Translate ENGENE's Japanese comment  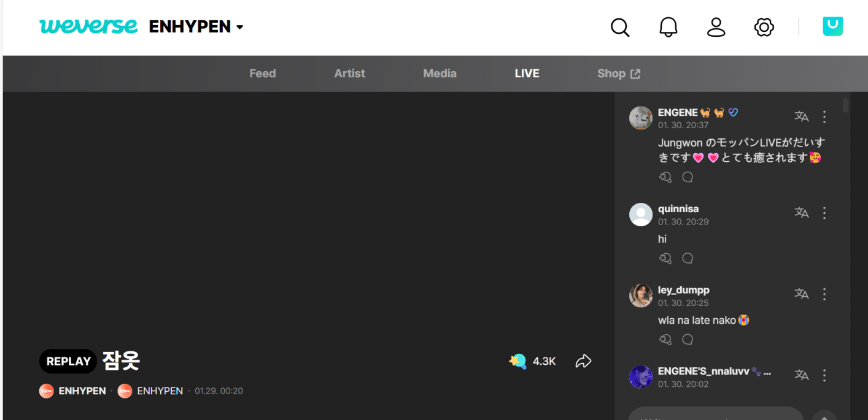[x=802, y=116]
